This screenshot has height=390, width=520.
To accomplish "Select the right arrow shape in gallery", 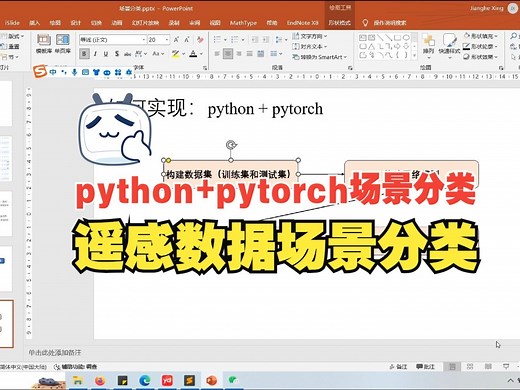I will (397, 47).
